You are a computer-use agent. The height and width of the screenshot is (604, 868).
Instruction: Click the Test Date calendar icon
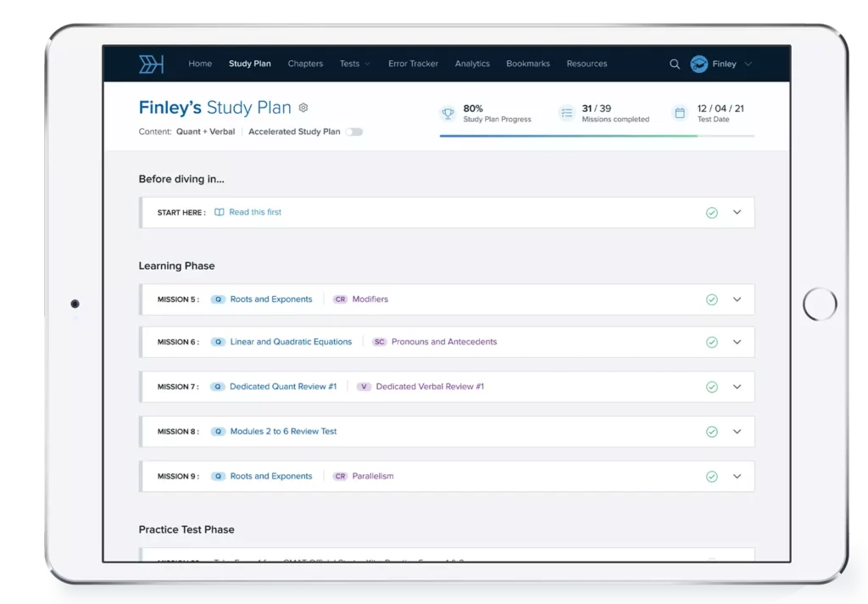(x=679, y=113)
